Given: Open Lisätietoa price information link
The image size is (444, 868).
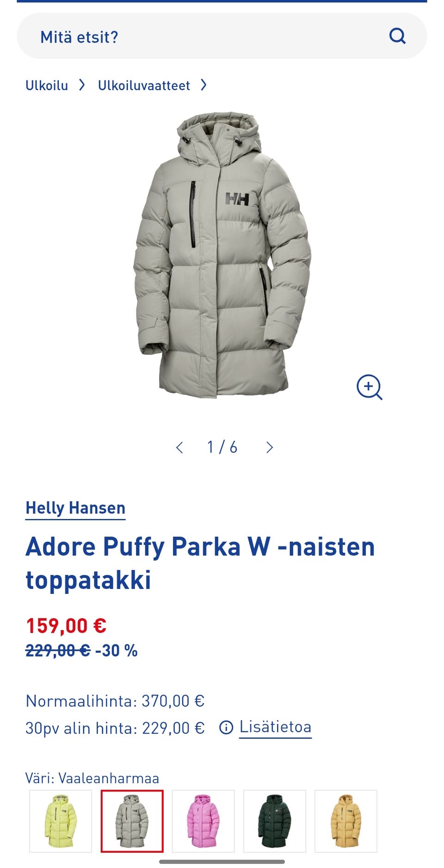Looking at the screenshot, I should coord(275,727).
